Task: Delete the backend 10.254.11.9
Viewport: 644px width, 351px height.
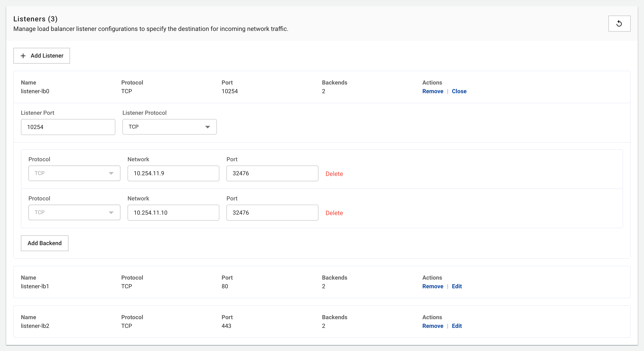Action: click(x=334, y=174)
